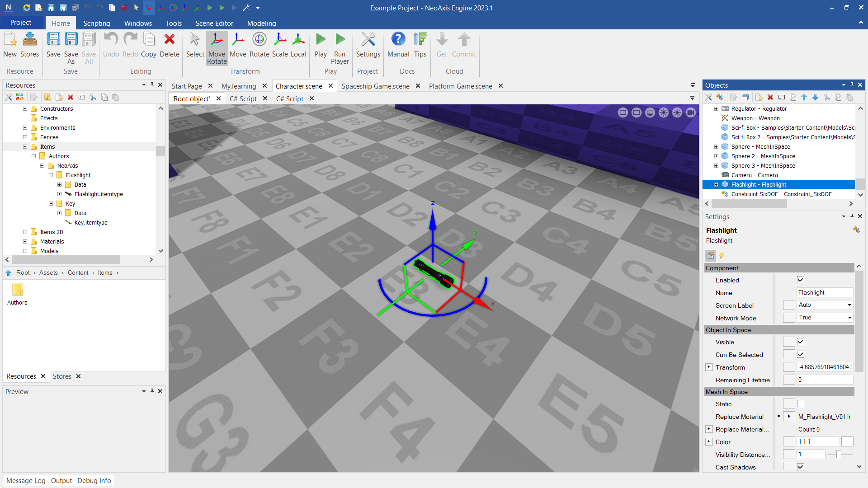This screenshot has width=868, height=488.
Task: Open the Scene Editor ribbon tab
Action: click(214, 23)
